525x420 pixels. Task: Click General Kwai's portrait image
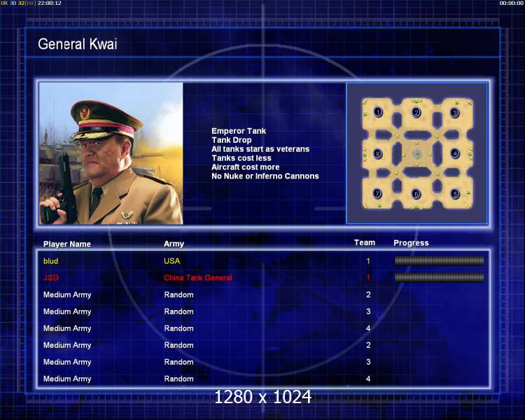(111, 153)
